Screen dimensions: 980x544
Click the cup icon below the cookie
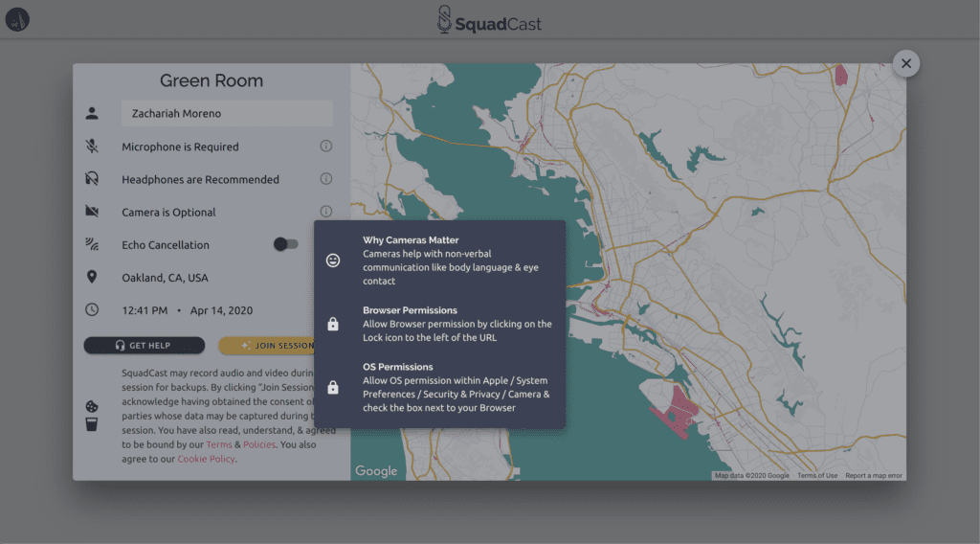[92, 424]
